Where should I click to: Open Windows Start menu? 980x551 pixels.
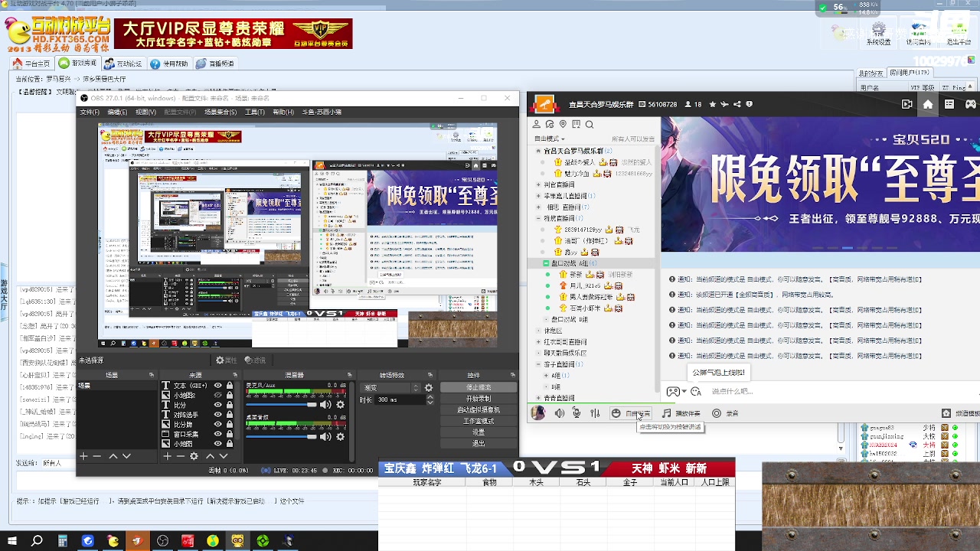click(x=12, y=541)
